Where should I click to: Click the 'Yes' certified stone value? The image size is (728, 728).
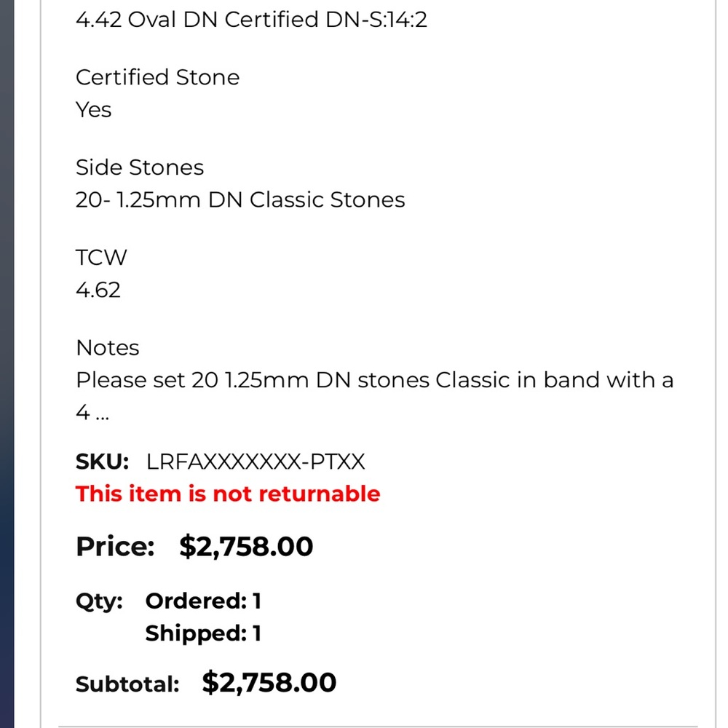click(x=93, y=110)
